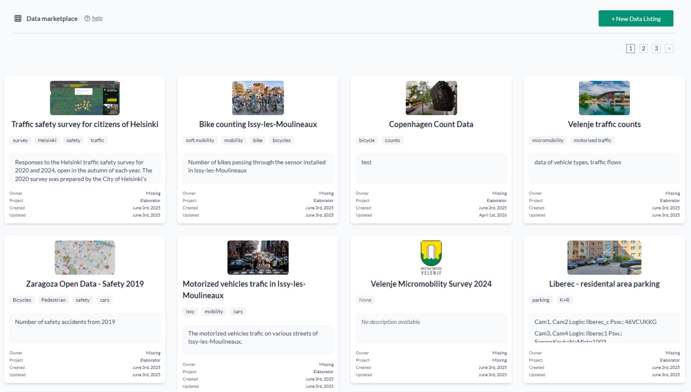The image size is (691, 392).
Task: Open Helsinki traffic safety survey thumbnail
Action: [85, 98]
